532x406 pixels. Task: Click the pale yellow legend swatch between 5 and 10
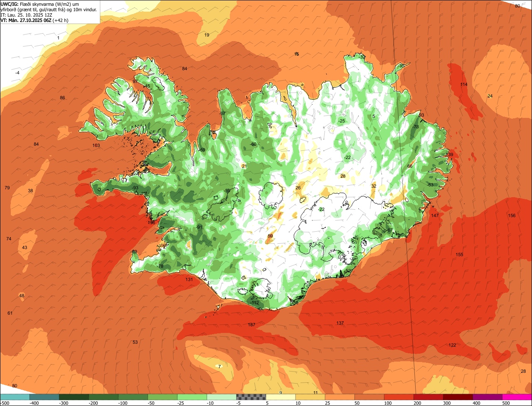[x=281, y=397]
